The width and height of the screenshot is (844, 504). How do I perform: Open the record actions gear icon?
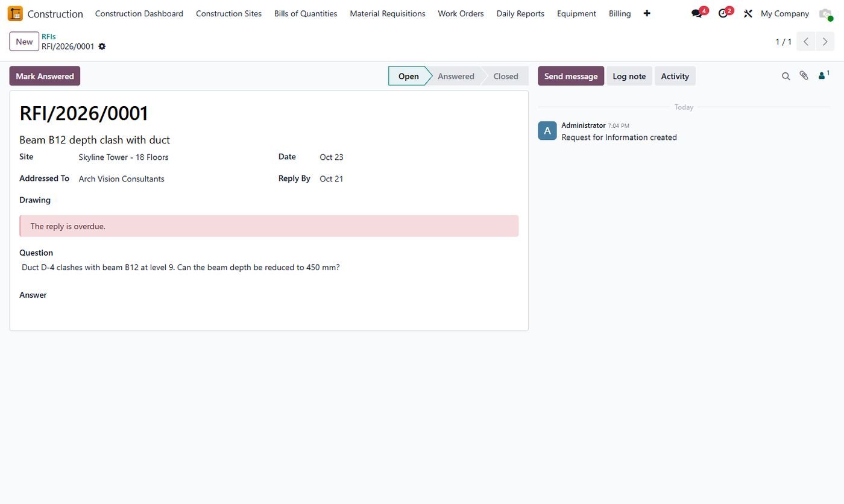(102, 46)
